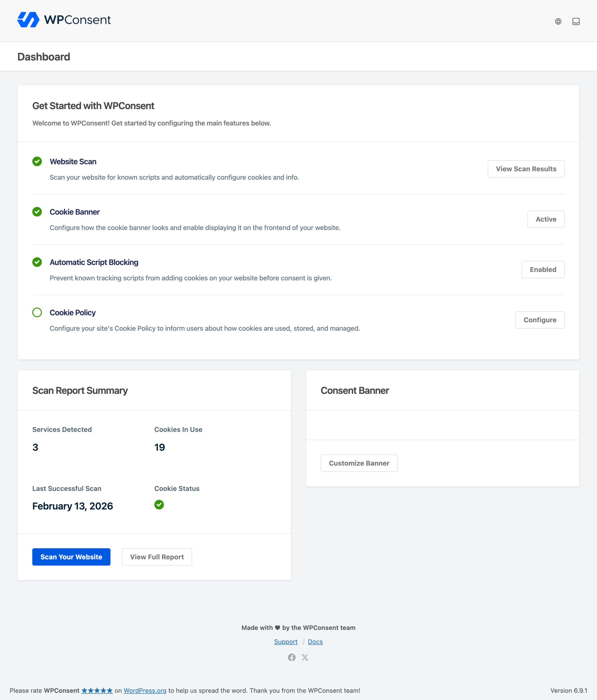Click the Enabled status for Automatic Script Blocking
Screen dimensions: 597x700
coord(543,269)
